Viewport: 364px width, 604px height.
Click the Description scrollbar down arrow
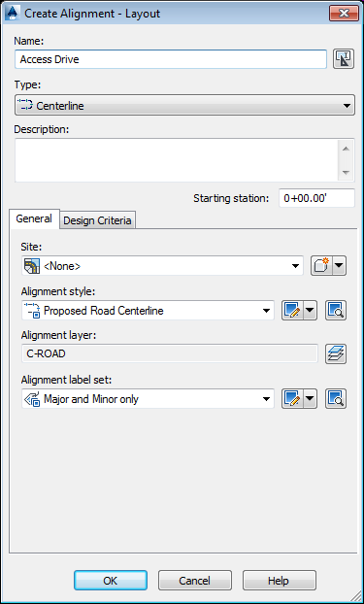346,172
